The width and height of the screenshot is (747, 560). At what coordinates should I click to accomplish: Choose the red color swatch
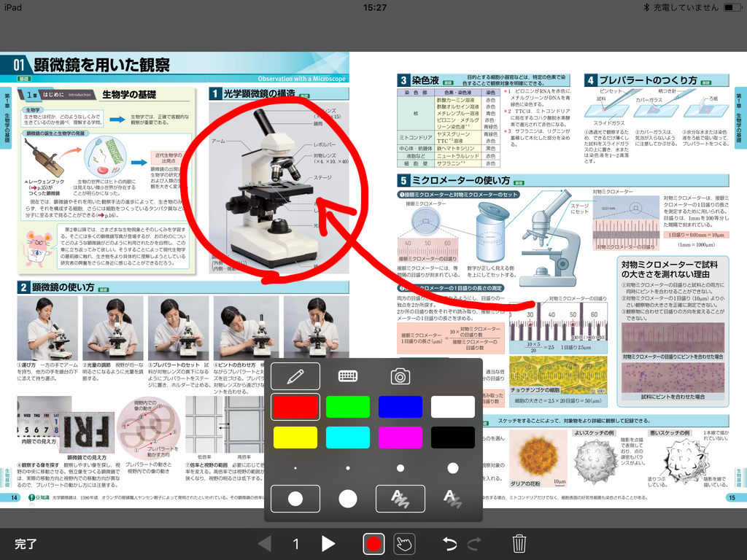(295, 407)
